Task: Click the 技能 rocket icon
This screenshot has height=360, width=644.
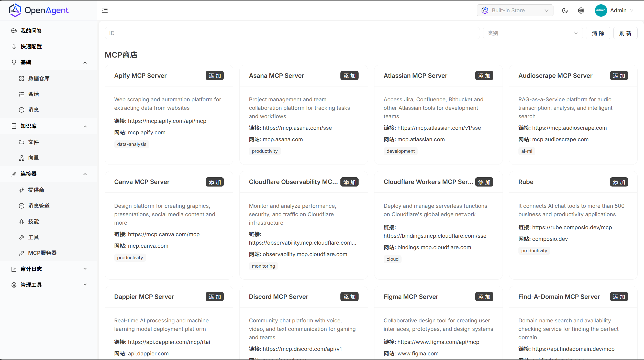Action: point(22,222)
